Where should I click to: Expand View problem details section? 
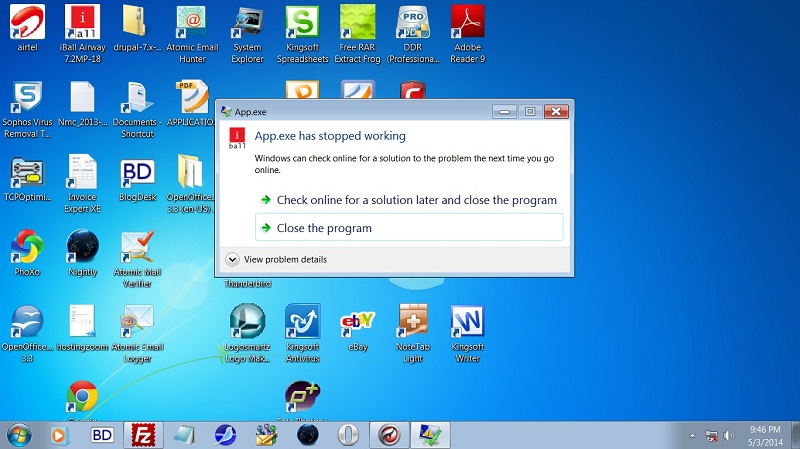coord(277,259)
